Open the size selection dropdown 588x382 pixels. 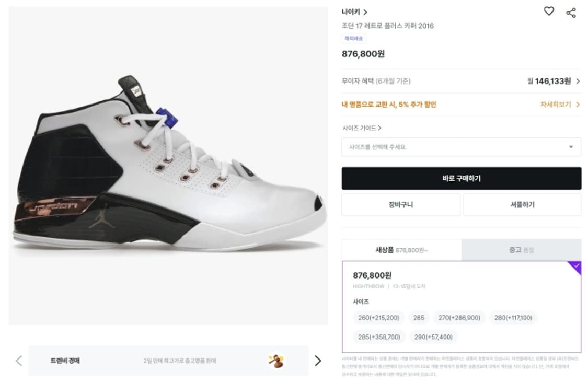461,147
